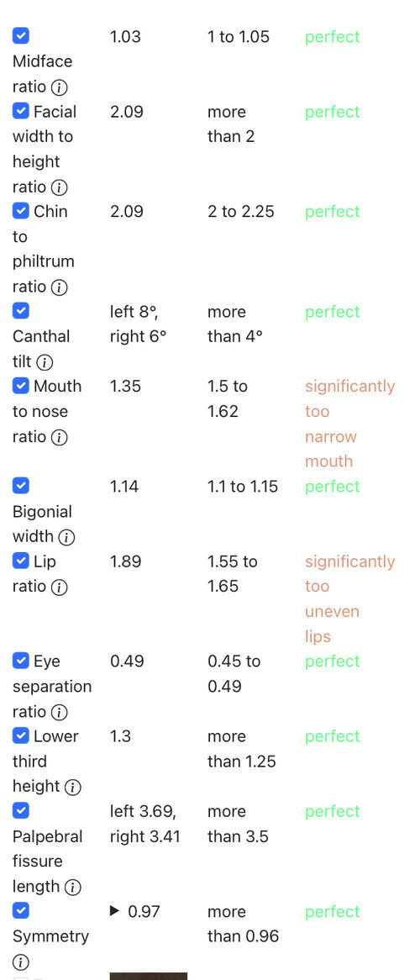Toggle the Canthal tilt checkbox

pos(21,311)
